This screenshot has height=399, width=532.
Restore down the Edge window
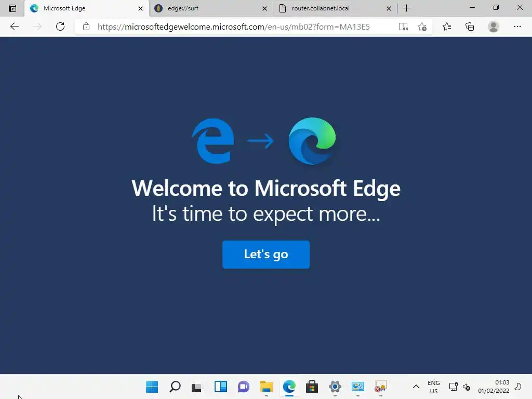click(496, 7)
